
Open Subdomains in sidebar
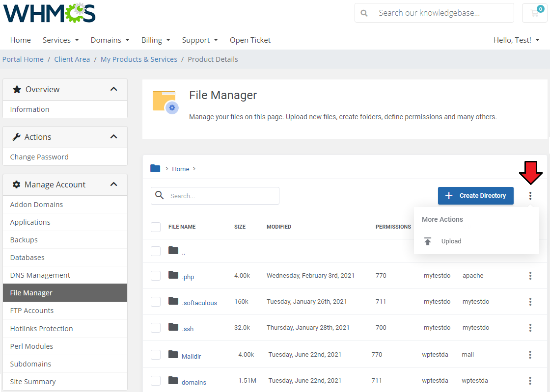point(65,364)
